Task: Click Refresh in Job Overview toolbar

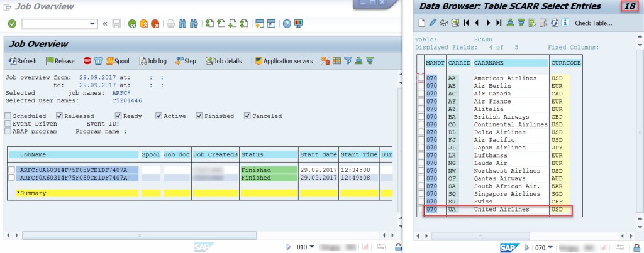Action: click(x=23, y=61)
